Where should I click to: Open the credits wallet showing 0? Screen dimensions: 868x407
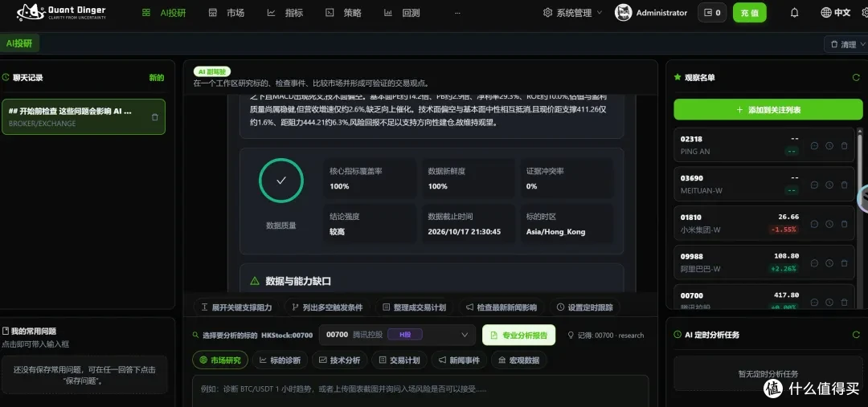[712, 13]
